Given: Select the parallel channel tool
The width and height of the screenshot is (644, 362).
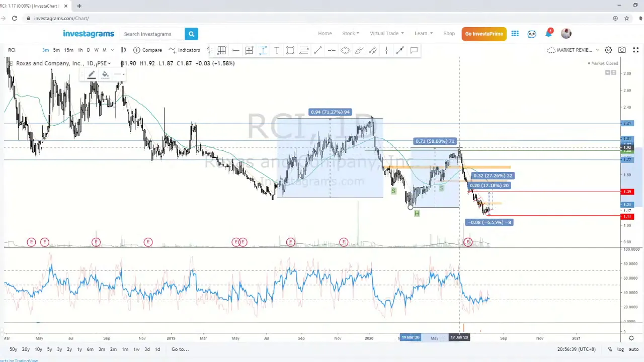Looking at the screenshot, I should click(x=373, y=50).
